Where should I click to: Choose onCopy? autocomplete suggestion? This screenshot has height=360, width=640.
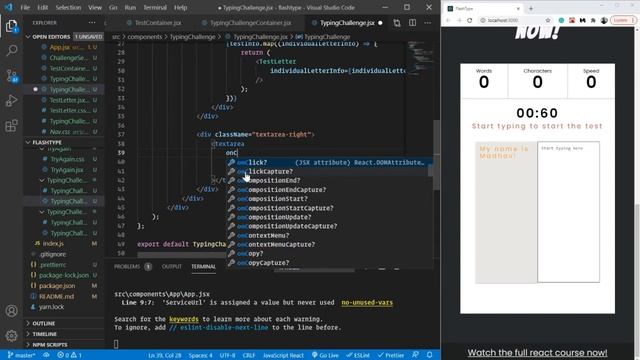tap(329, 253)
